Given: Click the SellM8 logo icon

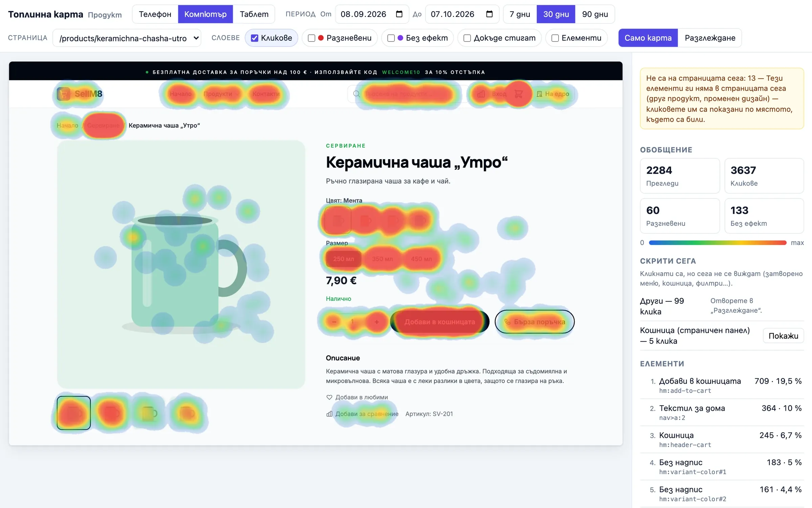Looking at the screenshot, I should 63,94.
